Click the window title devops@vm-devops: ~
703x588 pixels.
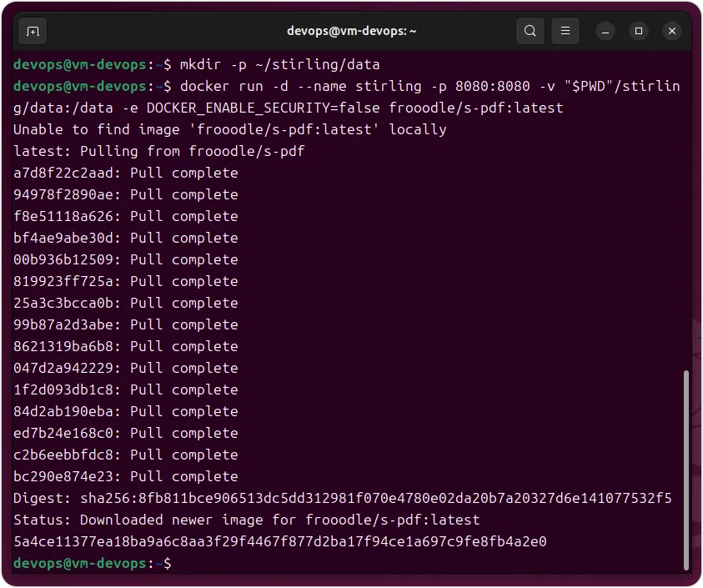tap(352, 31)
